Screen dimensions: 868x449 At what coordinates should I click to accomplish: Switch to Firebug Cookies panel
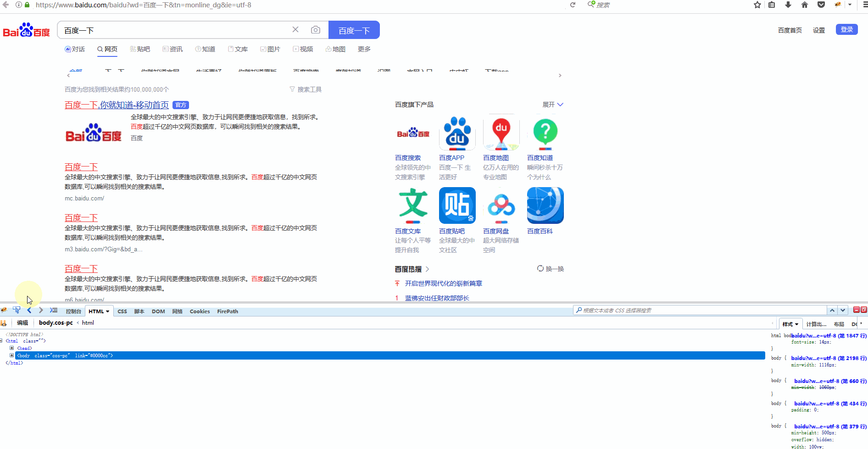(200, 311)
